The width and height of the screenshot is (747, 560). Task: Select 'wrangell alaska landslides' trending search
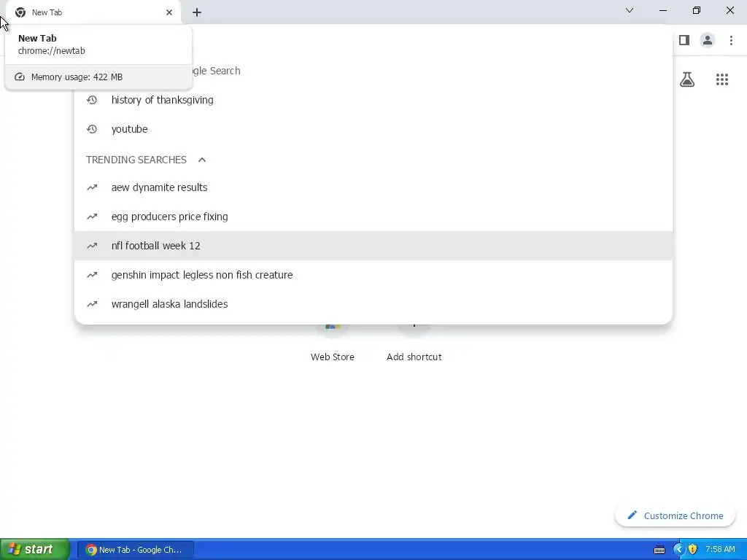(x=373, y=304)
